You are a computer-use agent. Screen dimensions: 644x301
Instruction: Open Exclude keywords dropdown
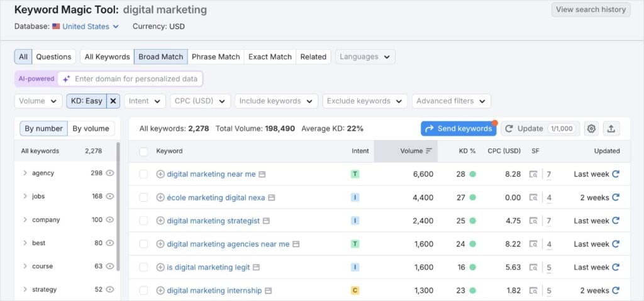(x=365, y=101)
